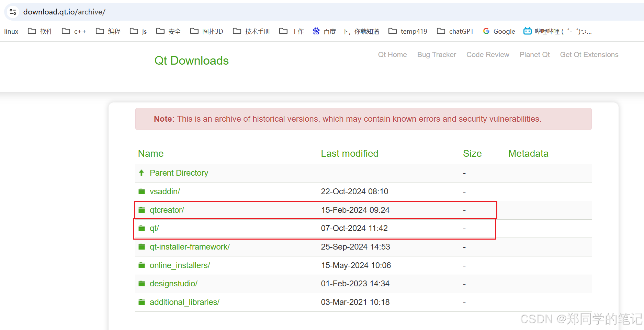The image size is (644, 330).
Task: Open the designstudio/ directory link
Action: (x=173, y=284)
